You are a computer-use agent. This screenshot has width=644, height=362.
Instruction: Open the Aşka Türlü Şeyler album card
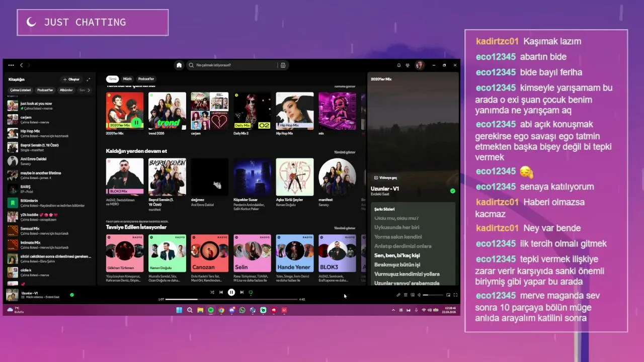coord(295,183)
